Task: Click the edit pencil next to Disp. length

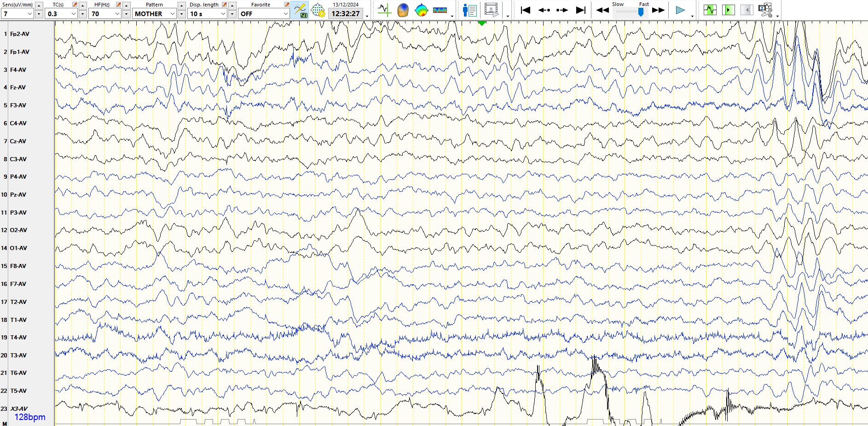Action: pos(225,5)
